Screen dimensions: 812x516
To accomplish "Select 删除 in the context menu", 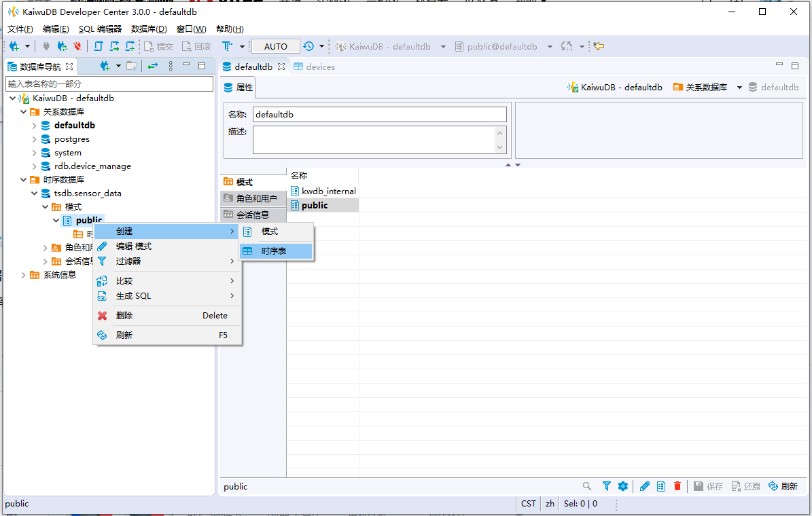I will click(x=167, y=316).
